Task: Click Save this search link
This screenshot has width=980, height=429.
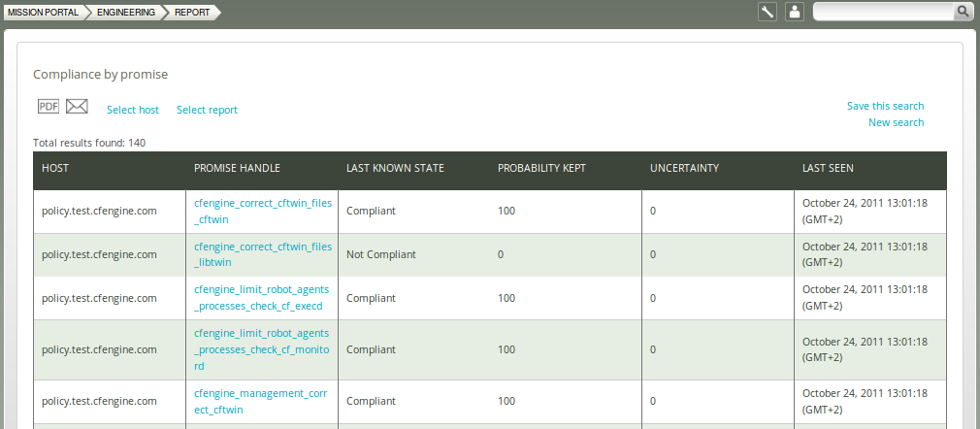Action: pos(885,107)
